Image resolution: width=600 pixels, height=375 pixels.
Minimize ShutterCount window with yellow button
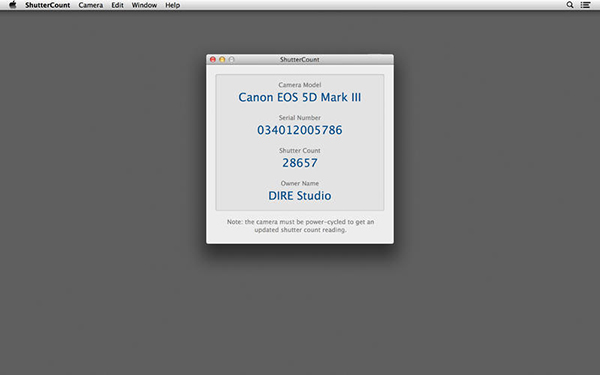222,59
